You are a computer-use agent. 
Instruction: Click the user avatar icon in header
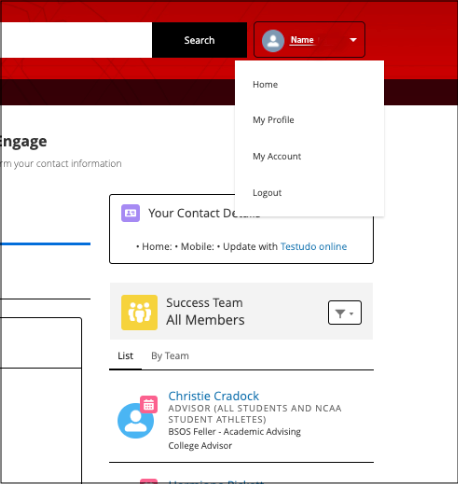273,41
